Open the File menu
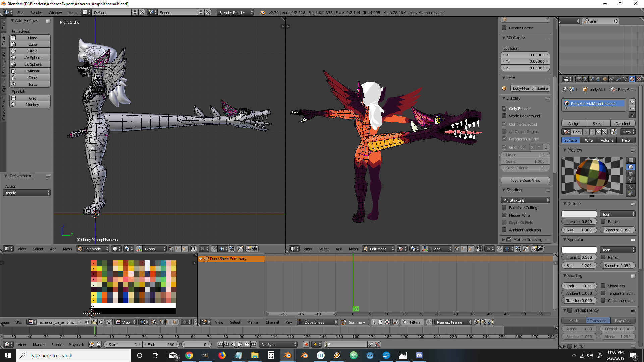644x362 pixels. [x=20, y=12]
